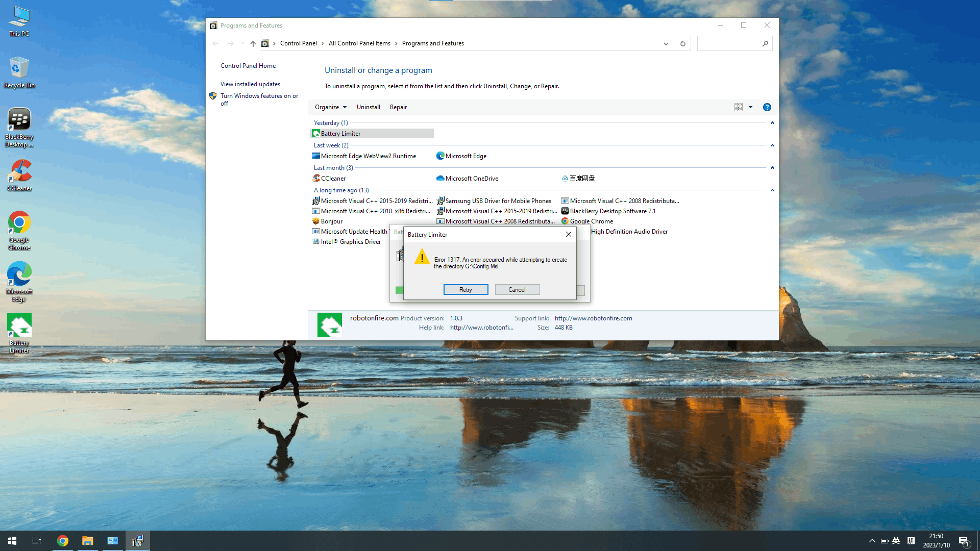Collapse the Last month group
The image size is (980, 551).
772,168
